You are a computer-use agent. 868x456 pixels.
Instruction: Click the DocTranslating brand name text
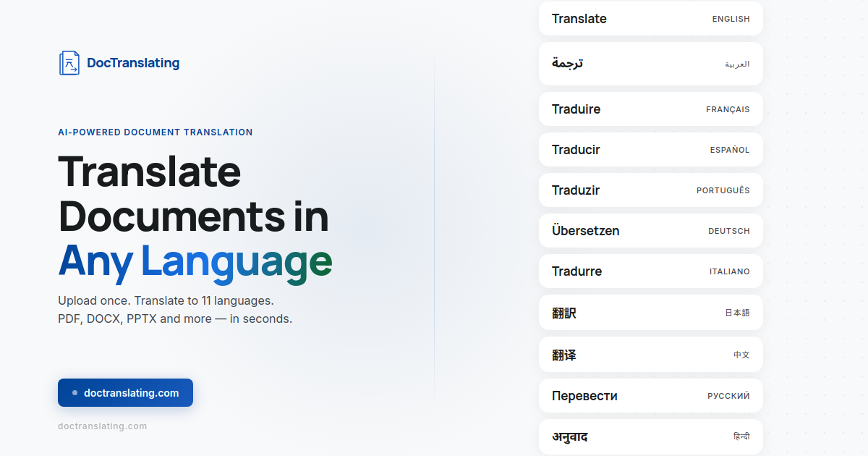133,63
